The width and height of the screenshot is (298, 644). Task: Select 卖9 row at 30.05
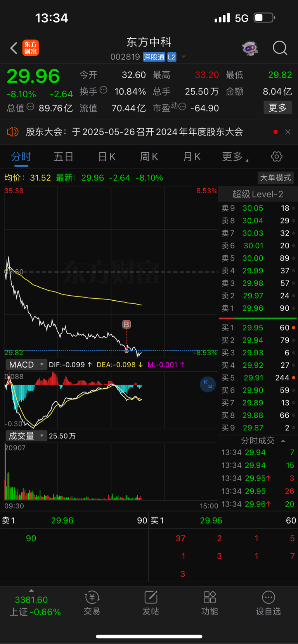tap(258, 208)
